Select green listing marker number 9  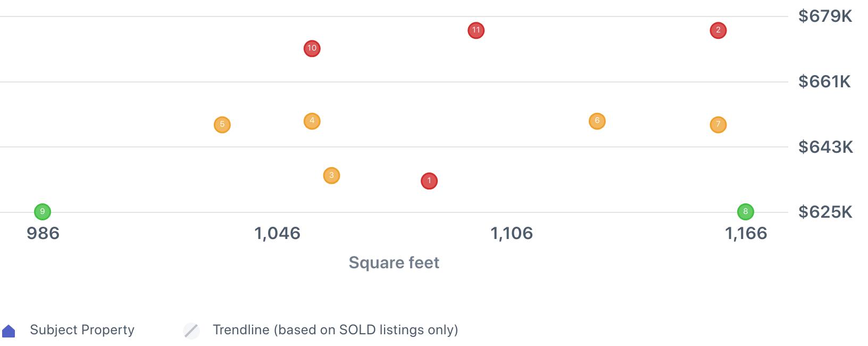(x=43, y=212)
